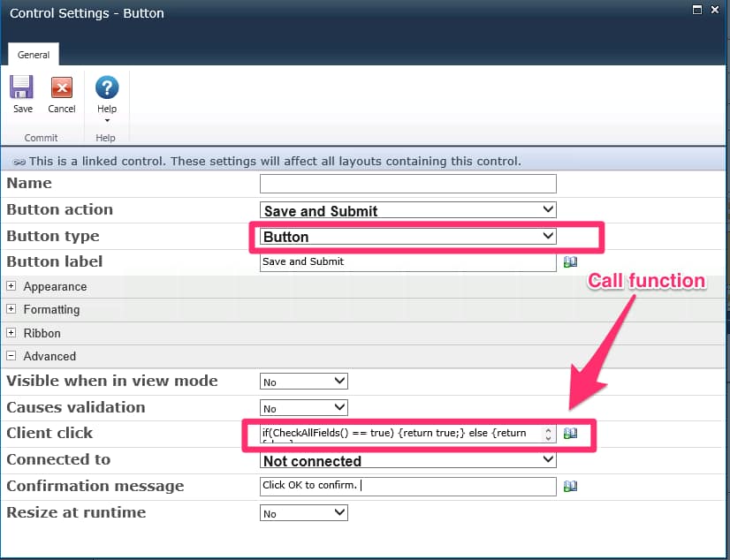Open Visible when in view mode dropdown
This screenshot has width=730, height=560.
303,382
